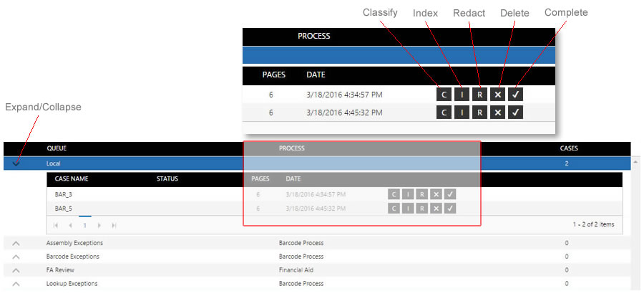
Task: Expand the Assembly Exceptions queue
Action: [16, 244]
